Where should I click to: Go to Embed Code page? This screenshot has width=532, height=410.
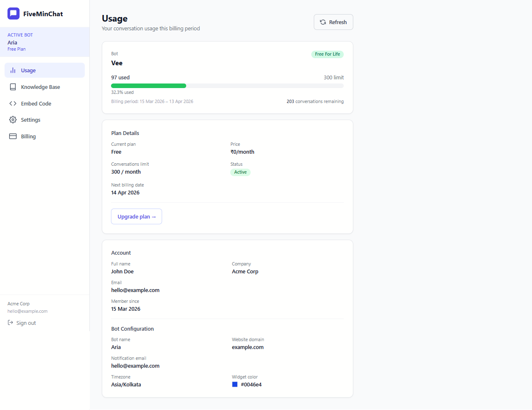click(44, 103)
